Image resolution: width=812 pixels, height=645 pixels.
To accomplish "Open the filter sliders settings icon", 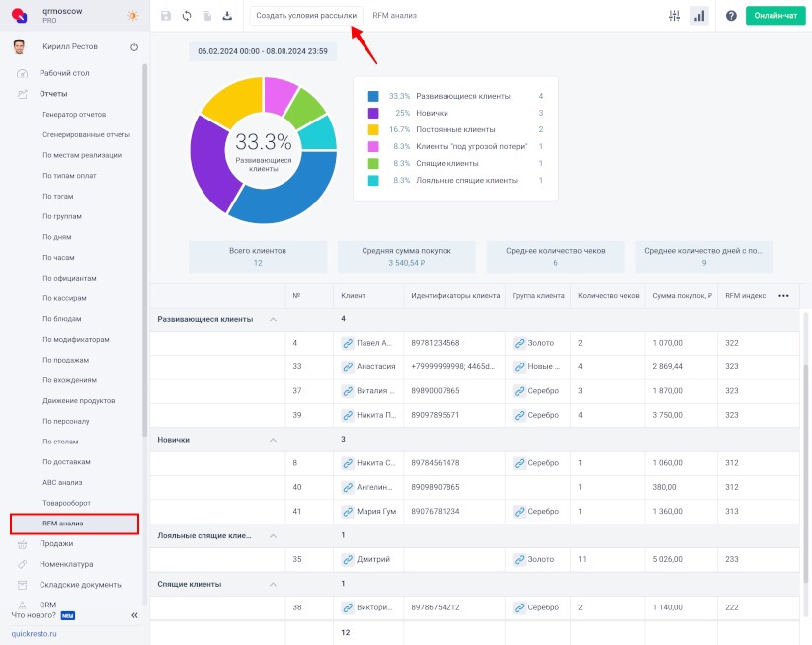I will click(674, 16).
